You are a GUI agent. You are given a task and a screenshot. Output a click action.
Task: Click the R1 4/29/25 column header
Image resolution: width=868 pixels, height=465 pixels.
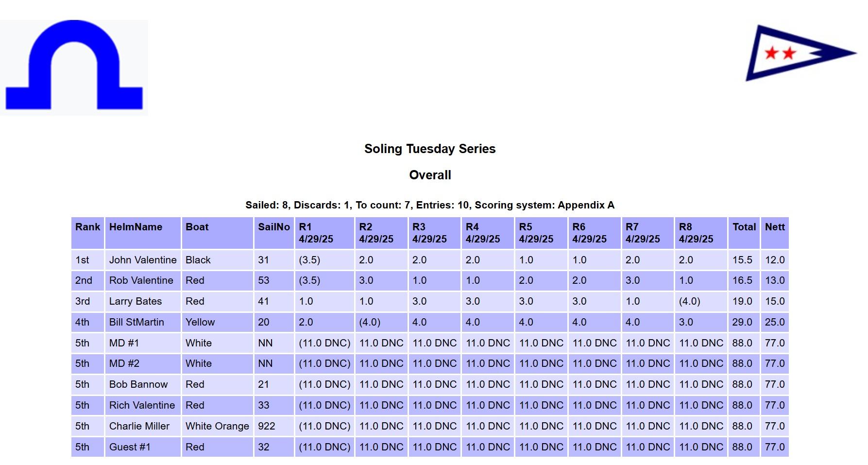324,233
